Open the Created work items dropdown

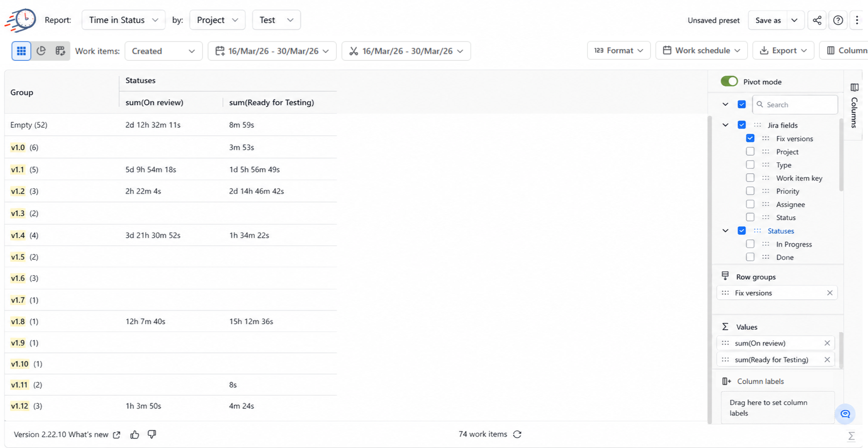coord(164,51)
